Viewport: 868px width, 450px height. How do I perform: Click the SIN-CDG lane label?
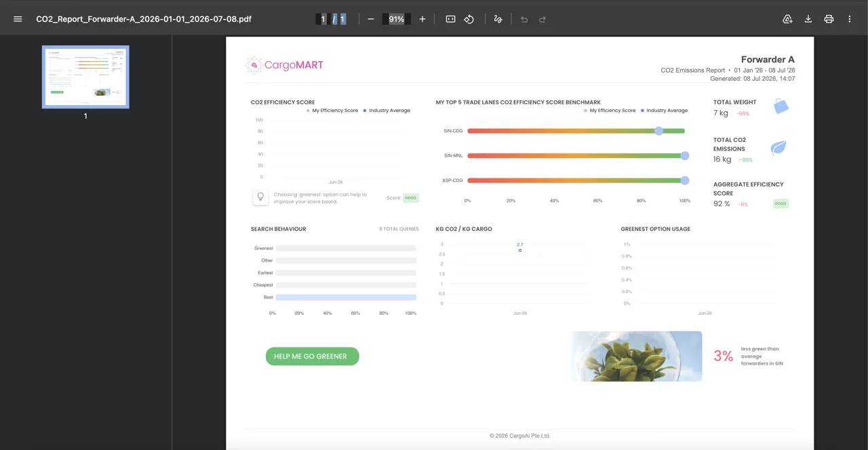[x=453, y=131]
